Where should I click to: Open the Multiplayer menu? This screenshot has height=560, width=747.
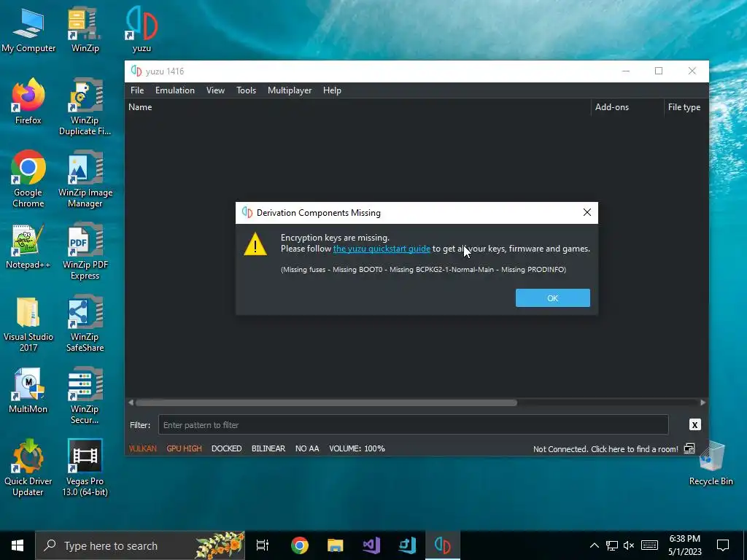pyautogui.click(x=290, y=90)
